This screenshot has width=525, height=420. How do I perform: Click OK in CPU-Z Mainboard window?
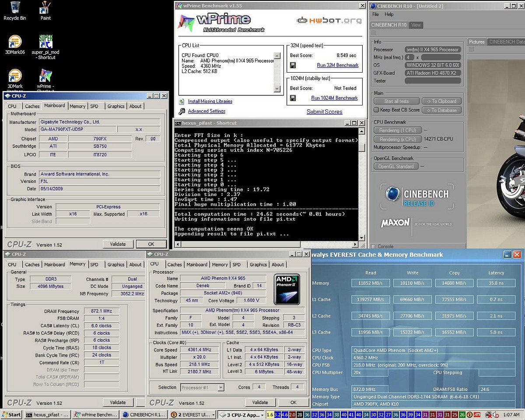click(x=151, y=244)
